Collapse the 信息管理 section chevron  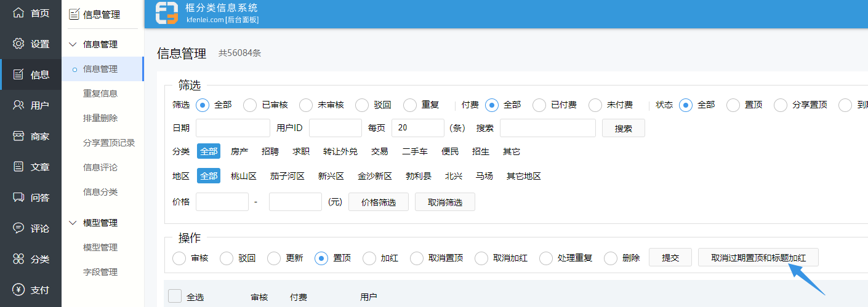[73, 44]
